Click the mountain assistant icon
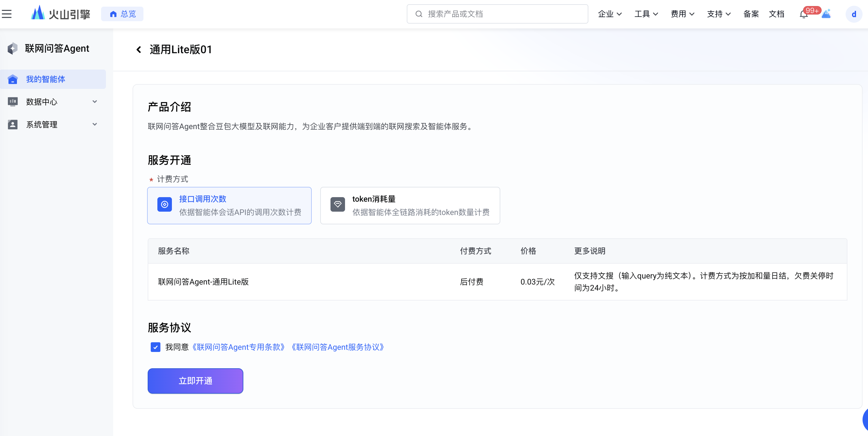 pyautogui.click(x=826, y=14)
